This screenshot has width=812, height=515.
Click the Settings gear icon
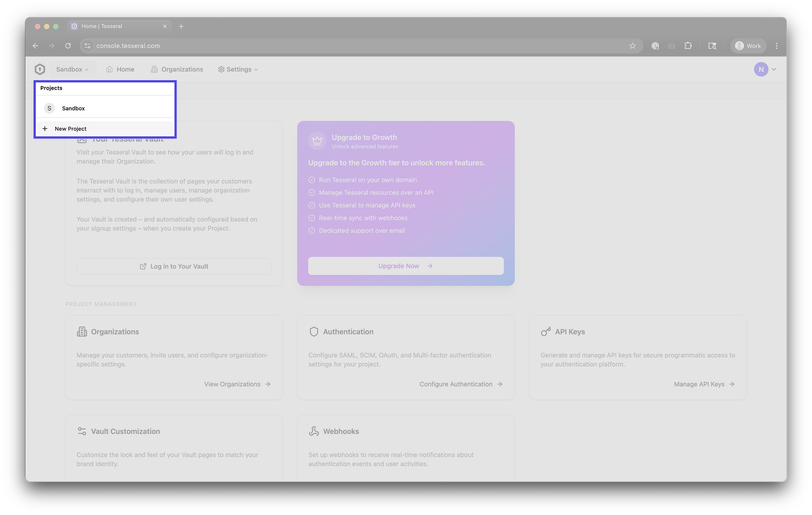tap(221, 69)
